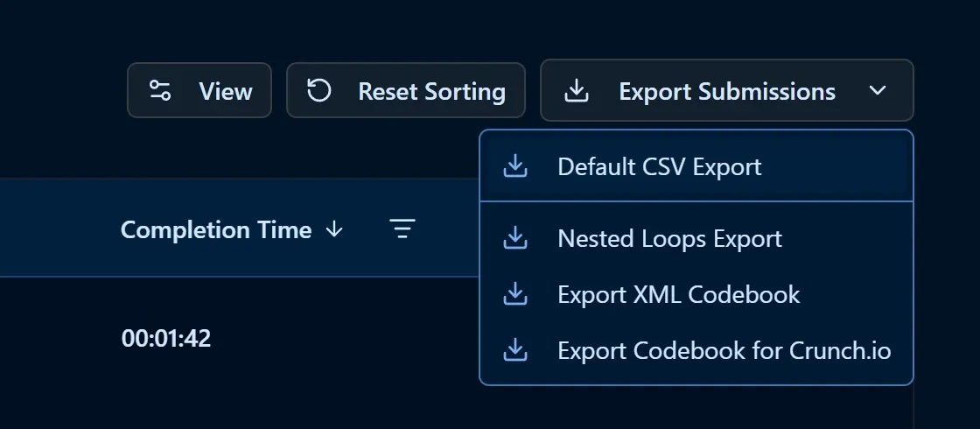Choose Nested Loops Export option
This screenshot has width=980, height=429.
tap(696, 238)
